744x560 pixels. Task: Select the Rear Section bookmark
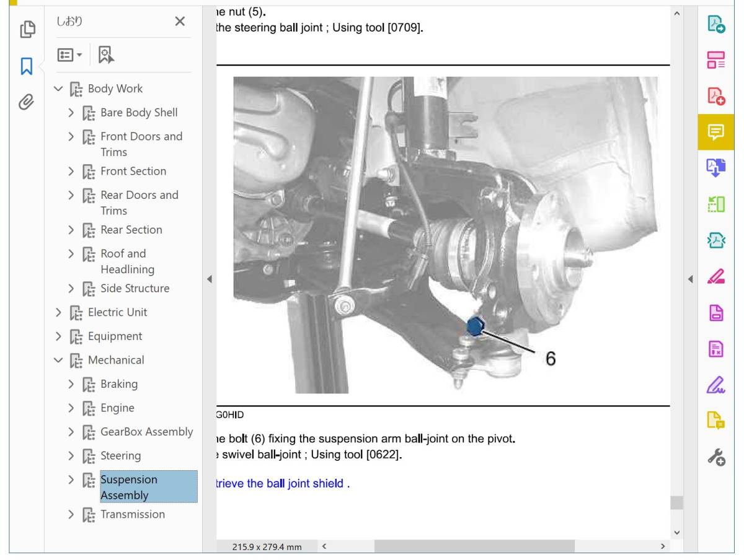tap(131, 229)
